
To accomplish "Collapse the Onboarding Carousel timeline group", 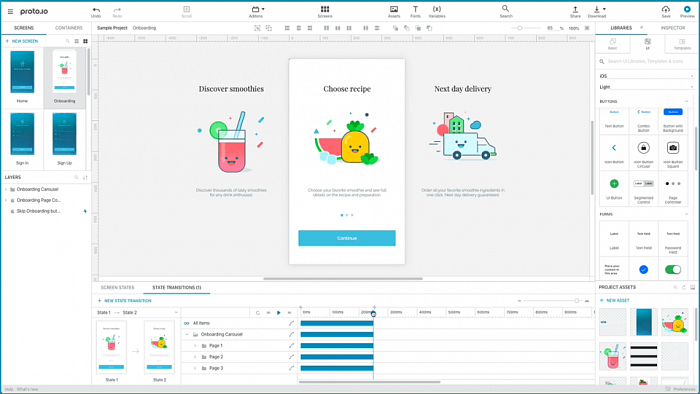I will pos(187,334).
